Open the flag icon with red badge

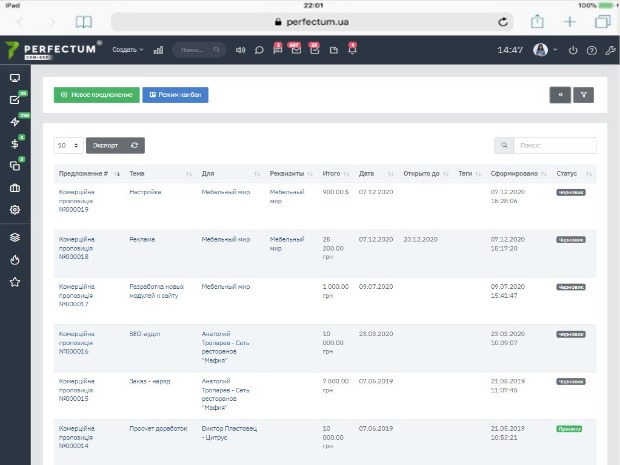[x=278, y=49]
